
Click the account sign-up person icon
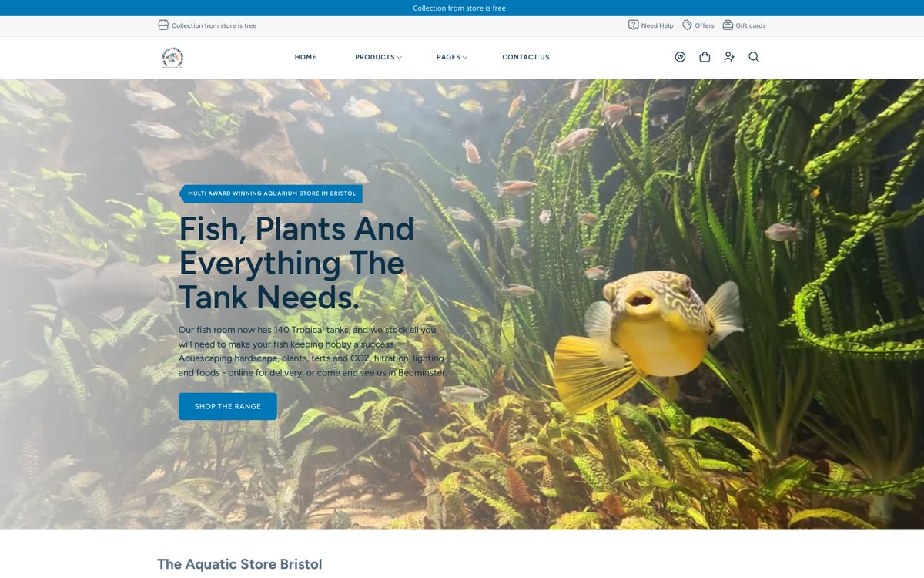pos(729,57)
